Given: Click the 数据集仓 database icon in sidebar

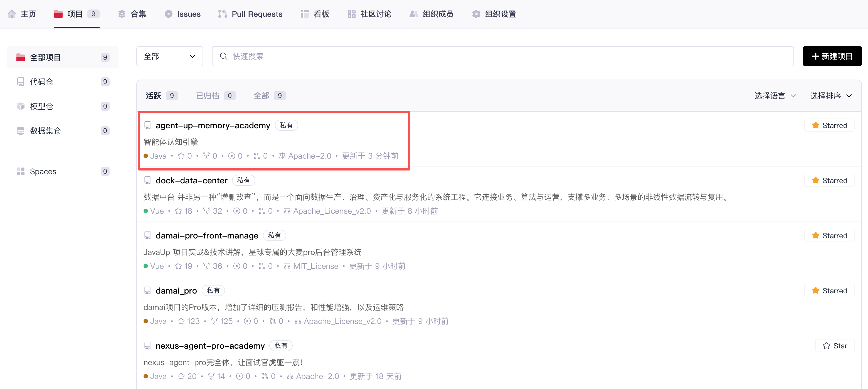Looking at the screenshot, I should [21, 131].
